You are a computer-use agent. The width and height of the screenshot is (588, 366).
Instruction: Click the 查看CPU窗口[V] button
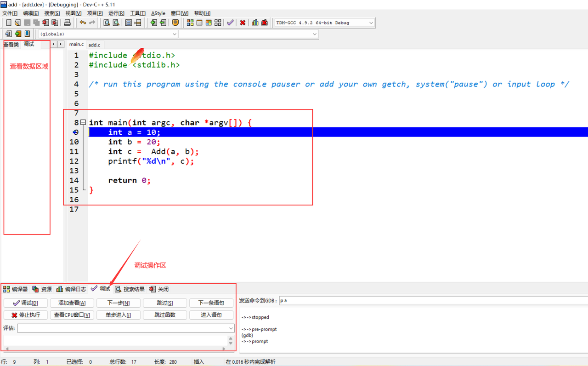72,315
